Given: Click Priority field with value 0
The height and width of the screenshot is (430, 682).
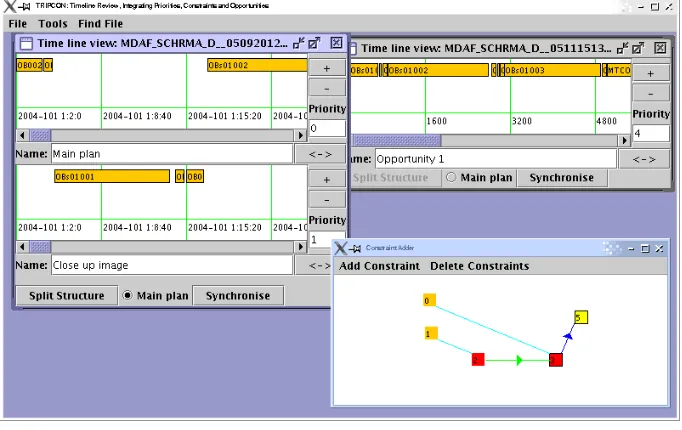Looking at the screenshot, I should point(327,128).
